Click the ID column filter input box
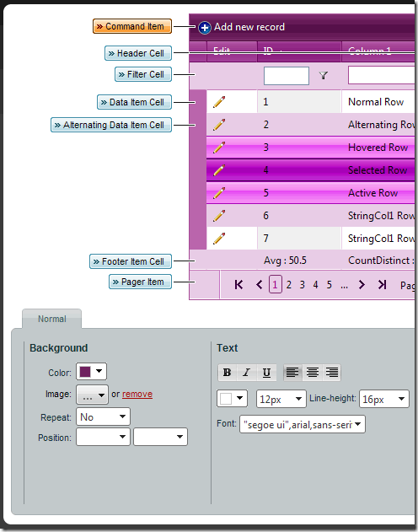 pos(287,75)
